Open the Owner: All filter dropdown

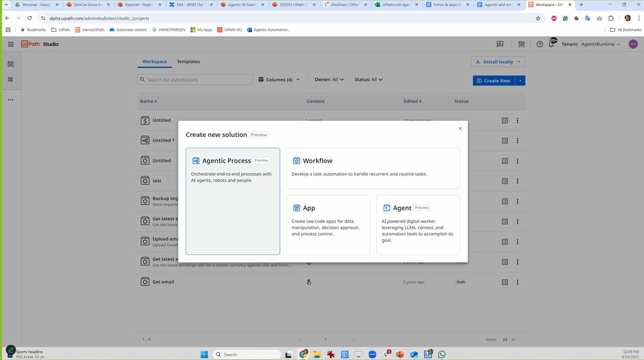pyautogui.click(x=329, y=80)
